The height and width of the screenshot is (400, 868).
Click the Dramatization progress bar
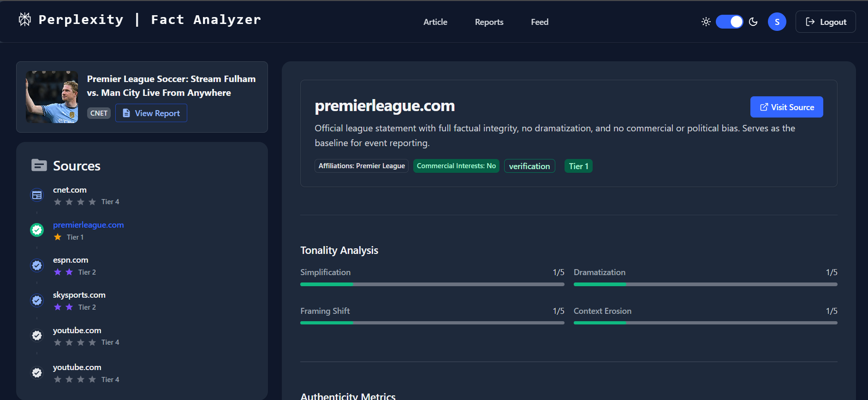(x=705, y=284)
